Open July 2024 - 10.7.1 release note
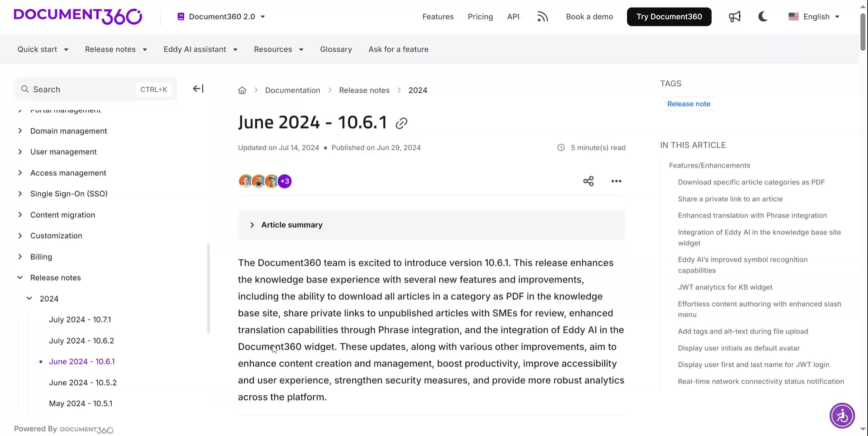Viewport: 868px width, 436px height. click(80, 319)
